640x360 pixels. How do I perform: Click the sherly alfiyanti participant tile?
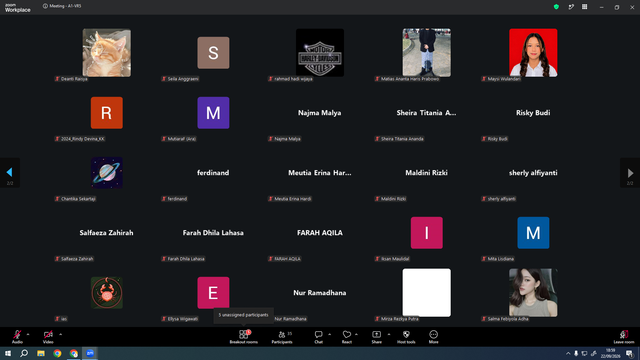click(x=533, y=173)
